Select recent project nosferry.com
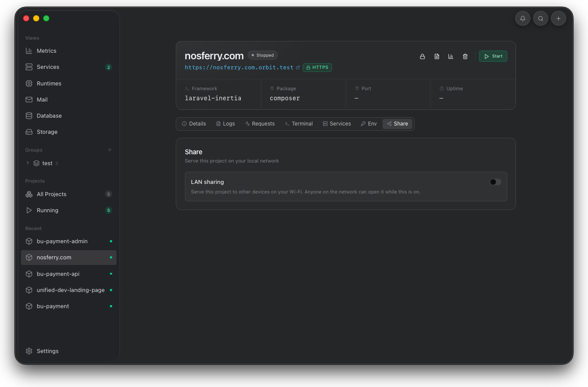The height and width of the screenshot is (387, 588). click(68, 257)
